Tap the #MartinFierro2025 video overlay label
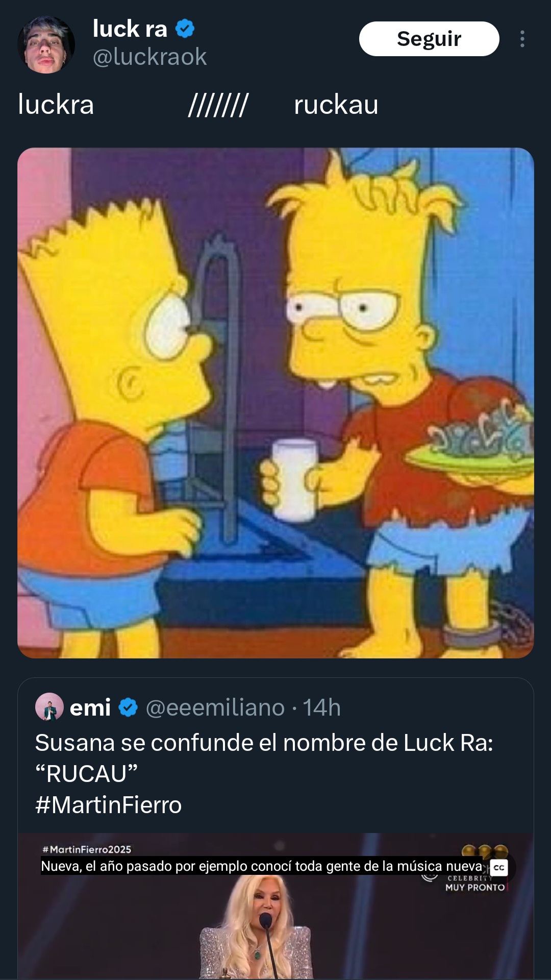Screen dimensions: 551x980 pyautogui.click(x=87, y=849)
